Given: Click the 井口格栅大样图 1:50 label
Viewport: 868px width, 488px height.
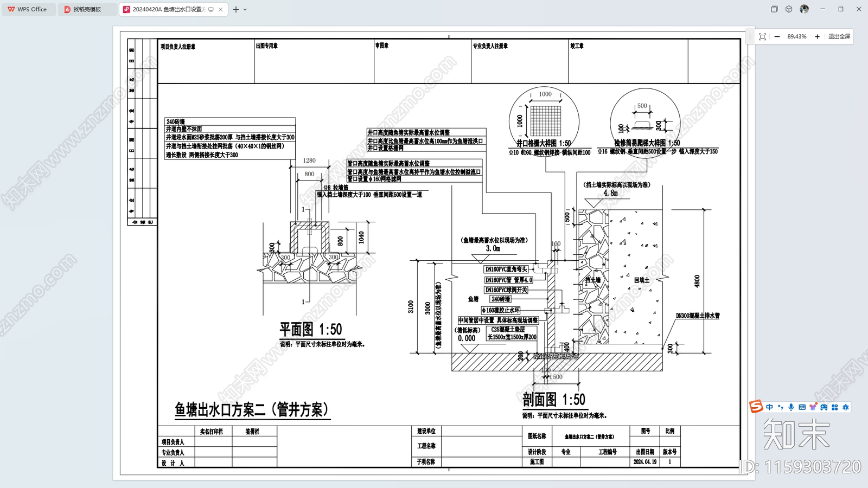Looking at the screenshot, I should [543, 143].
